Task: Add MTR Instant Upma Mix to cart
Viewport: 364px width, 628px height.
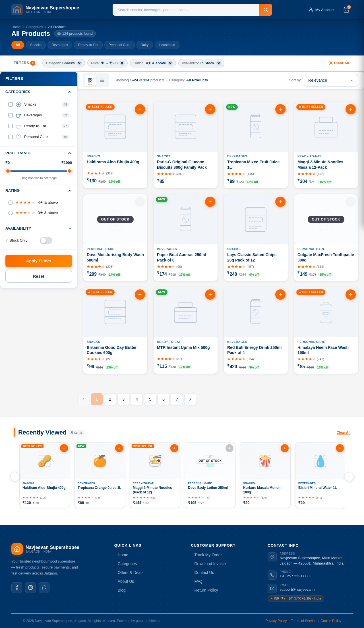Action: (x=210, y=295)
